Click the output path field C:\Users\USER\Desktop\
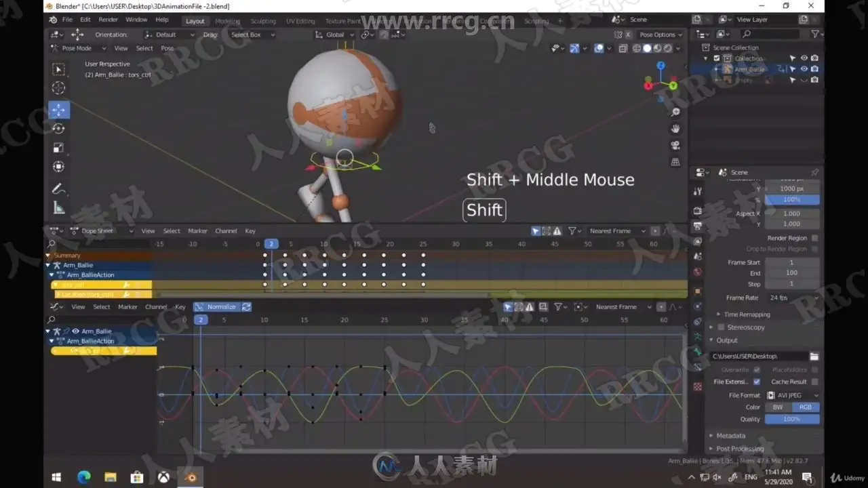This screenshot has height=488, width=868. [x=759, y=357]
